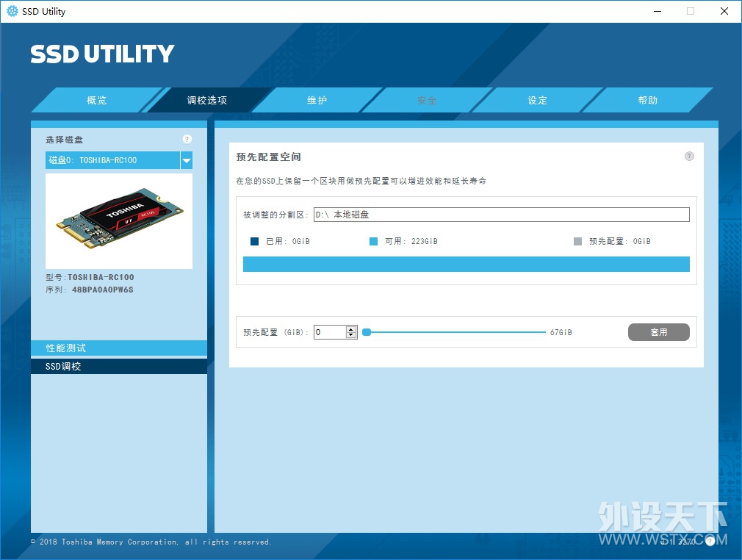Click the help icon next to version number
742x560 pixels.
click(710, 542)
